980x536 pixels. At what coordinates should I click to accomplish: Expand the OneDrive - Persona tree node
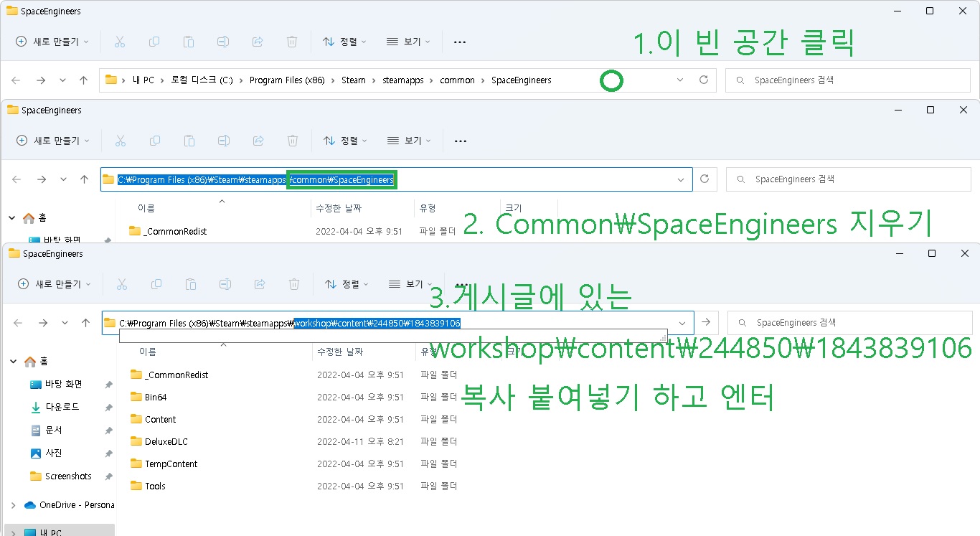[13, 505]
